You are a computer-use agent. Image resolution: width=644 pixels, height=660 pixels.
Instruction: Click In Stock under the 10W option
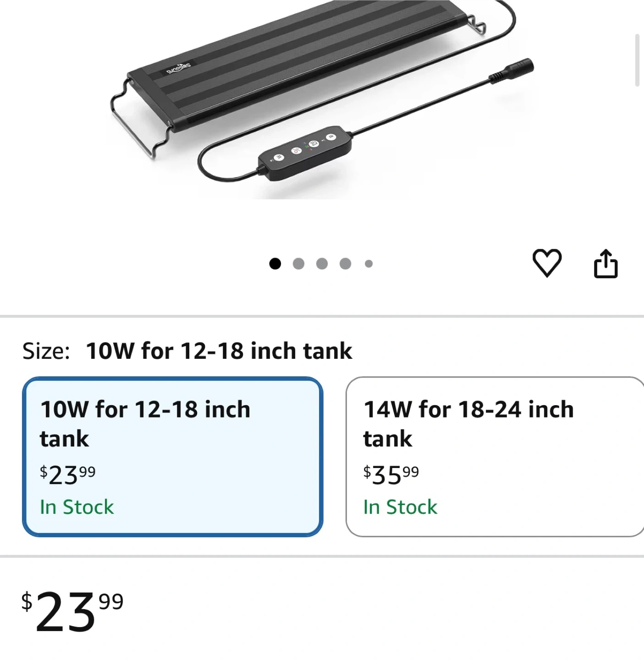pyautogui.click(x=77, y=507)
